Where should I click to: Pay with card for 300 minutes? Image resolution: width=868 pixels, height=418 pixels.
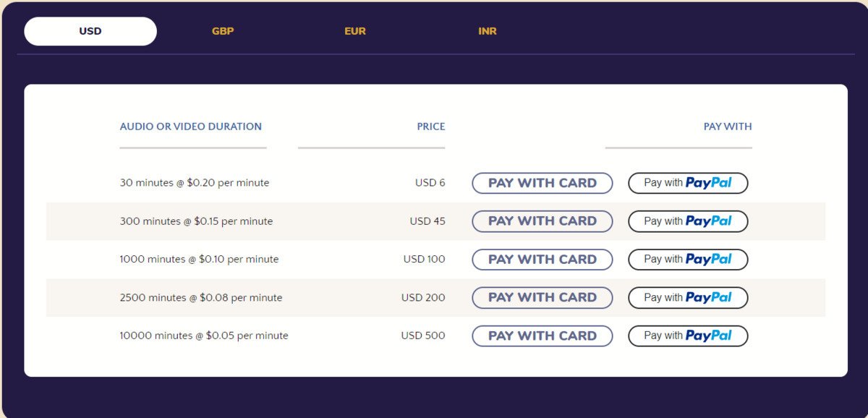542,221
